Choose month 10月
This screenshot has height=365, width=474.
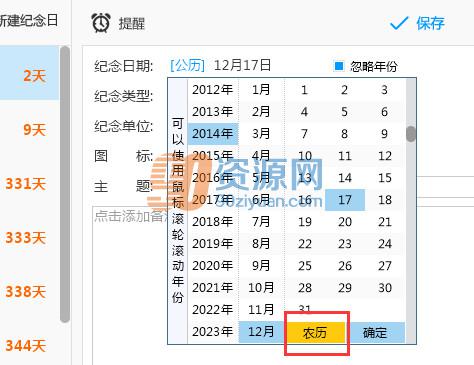point(261,288)
